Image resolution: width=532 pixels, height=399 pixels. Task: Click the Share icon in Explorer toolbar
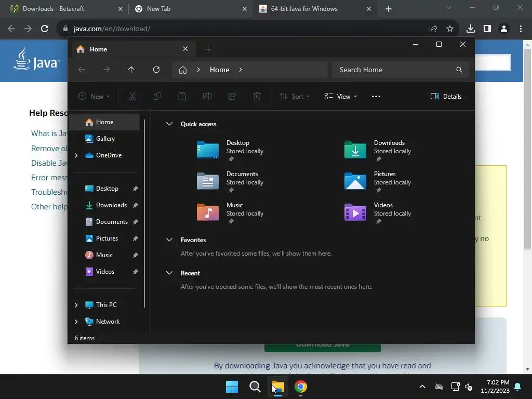coord(232,96)
